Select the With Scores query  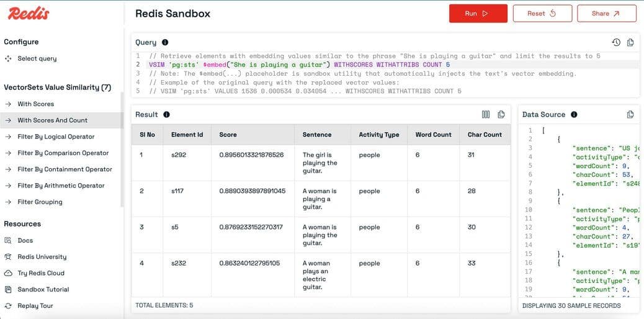pos(35,104)
